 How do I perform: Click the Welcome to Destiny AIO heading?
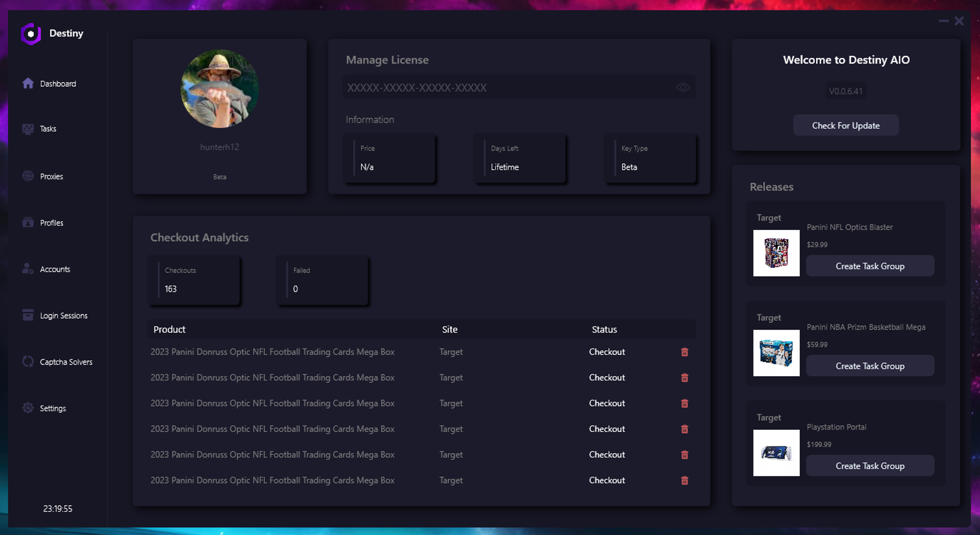pyautogui.click(x=846, y=60)
